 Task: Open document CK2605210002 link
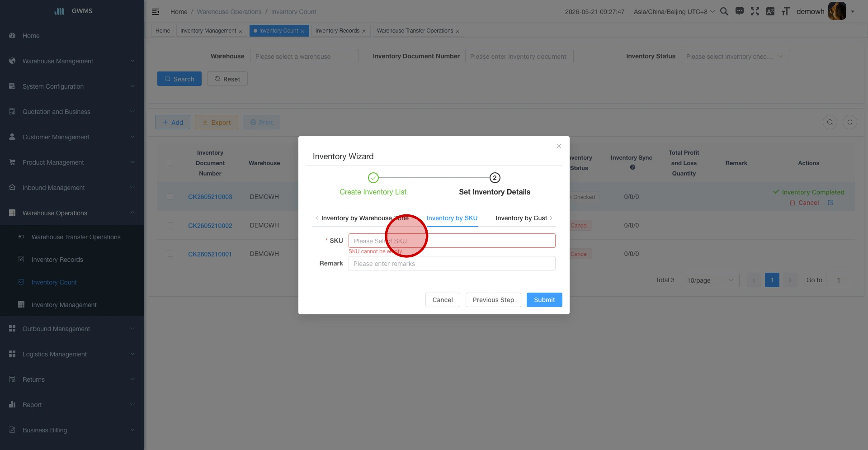click(x=210, y=225)
